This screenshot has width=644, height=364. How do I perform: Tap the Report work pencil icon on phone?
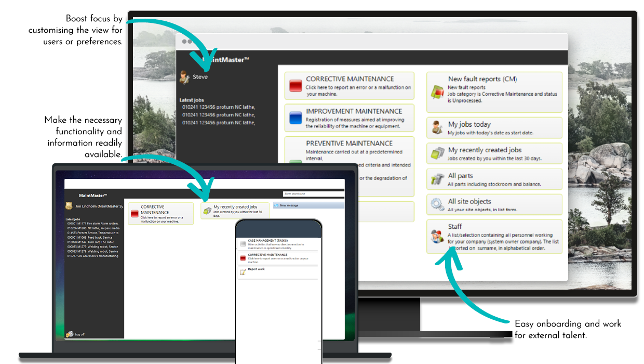coord(243,271)
